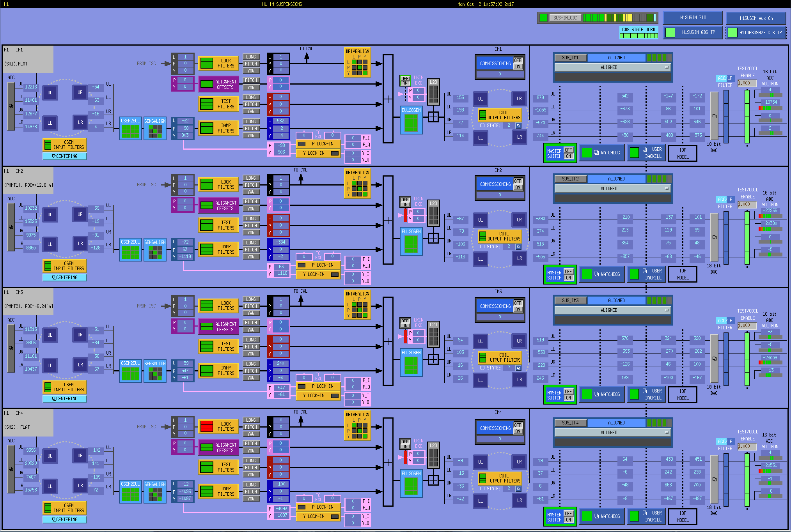Image resolution: width=791 pixels, height=532 pixels.
Task: Click IM2 L2O crosshair box icon
Action: pyautogui.click(x=433, y=238)
